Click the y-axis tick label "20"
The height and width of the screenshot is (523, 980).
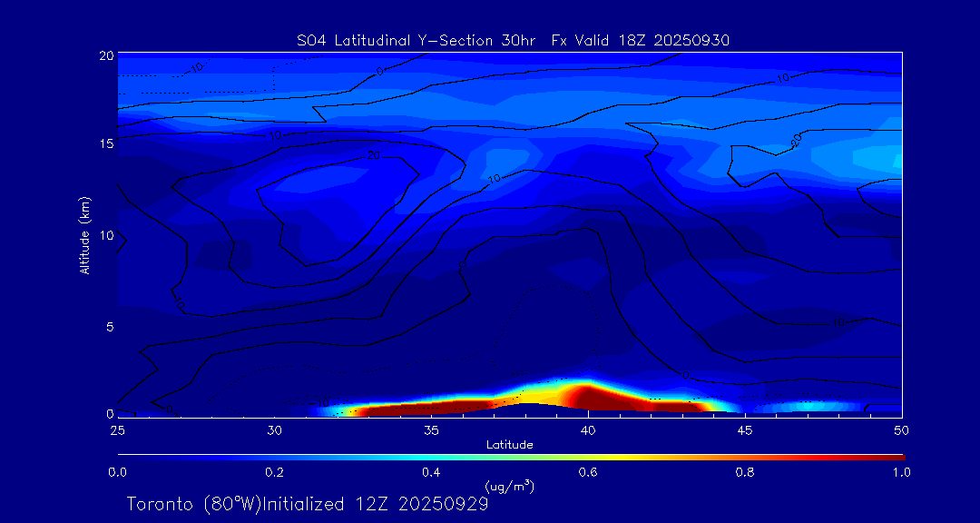pos(105,55)
